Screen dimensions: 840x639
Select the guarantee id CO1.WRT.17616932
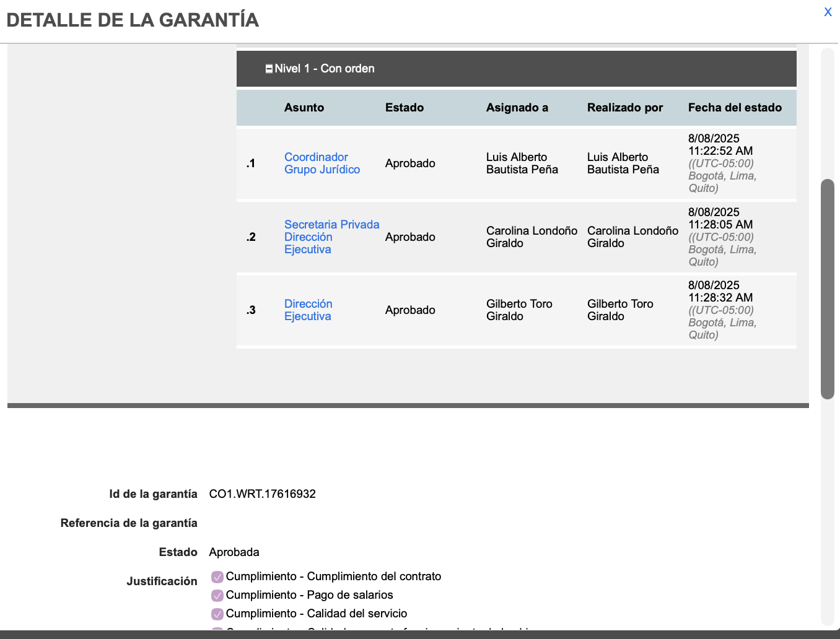263,494
